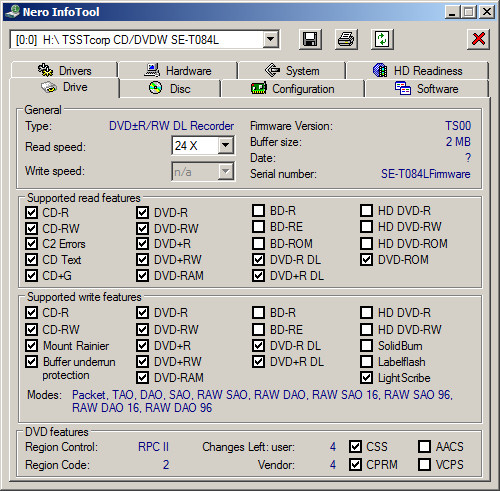Viewport: 500px width, 491px height.
Task: Toggle Labelflash checkbox
Action: pyautogui.click(x=367, y=361)
